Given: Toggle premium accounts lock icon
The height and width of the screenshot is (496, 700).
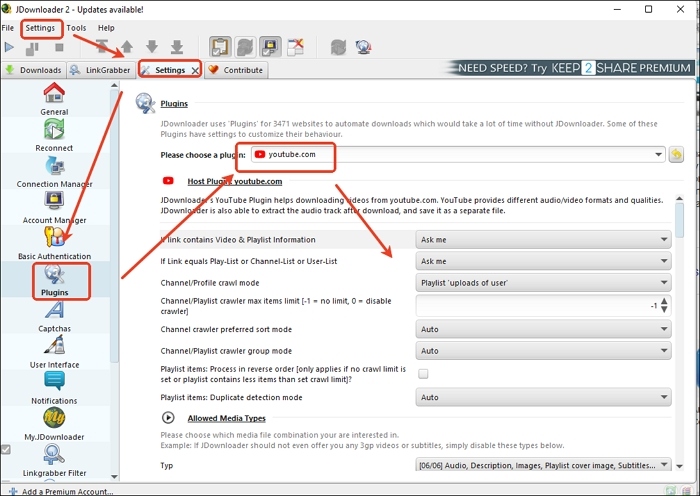Looking at the screenshot, I should (271, 47).
